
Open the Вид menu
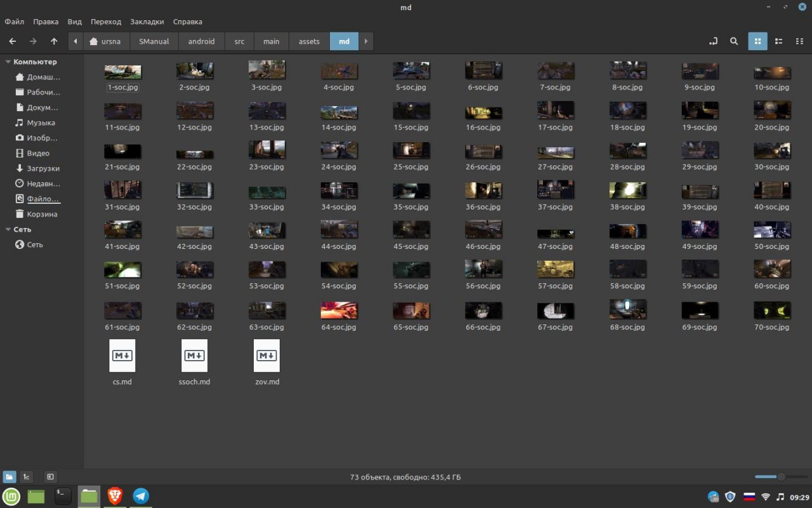pyautogui.click(x=75, y=22)
